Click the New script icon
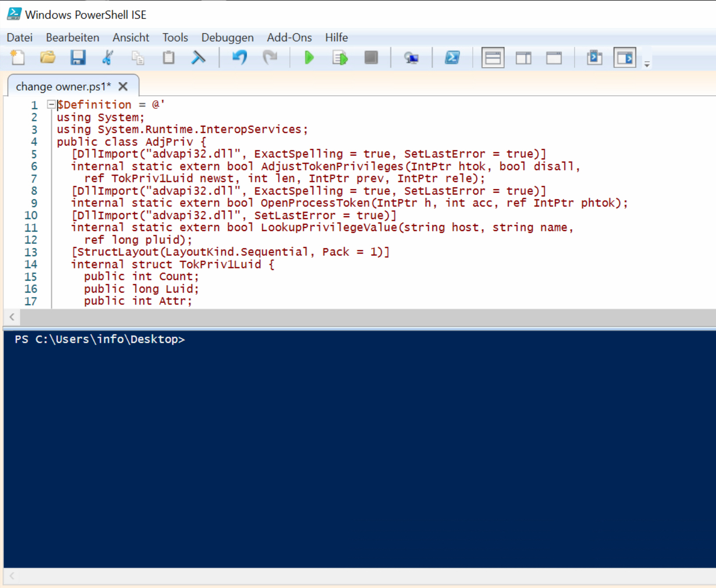716x588 pixels. coord(18,58)
